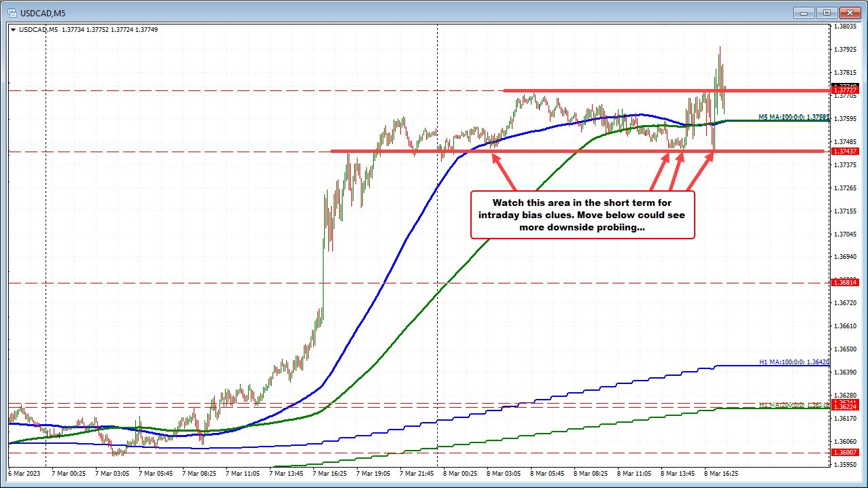Click the red 1.36814 price level label
The height and width of the screenshot is (488, 868).
tap(845, 282)
